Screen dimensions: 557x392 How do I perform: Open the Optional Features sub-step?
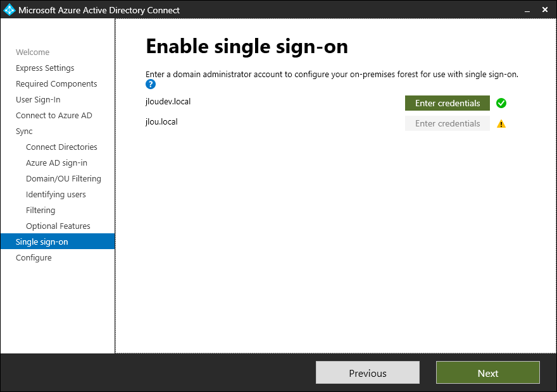point(58,226)
